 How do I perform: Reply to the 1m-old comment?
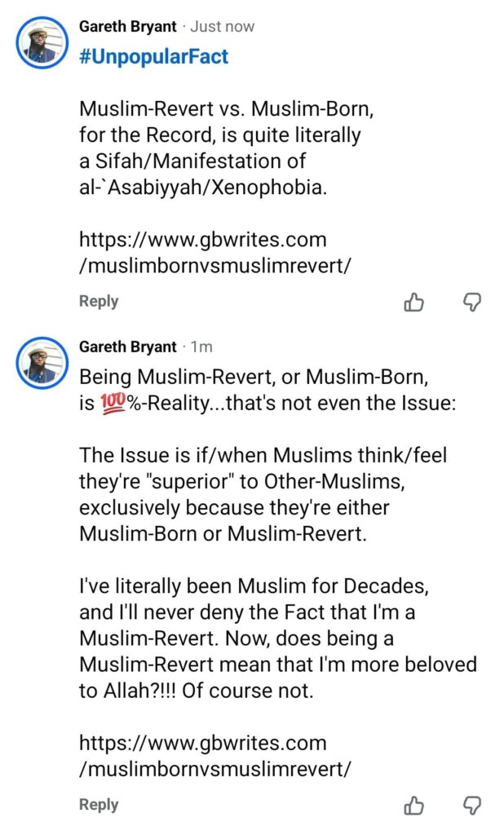tap(99, 805)
